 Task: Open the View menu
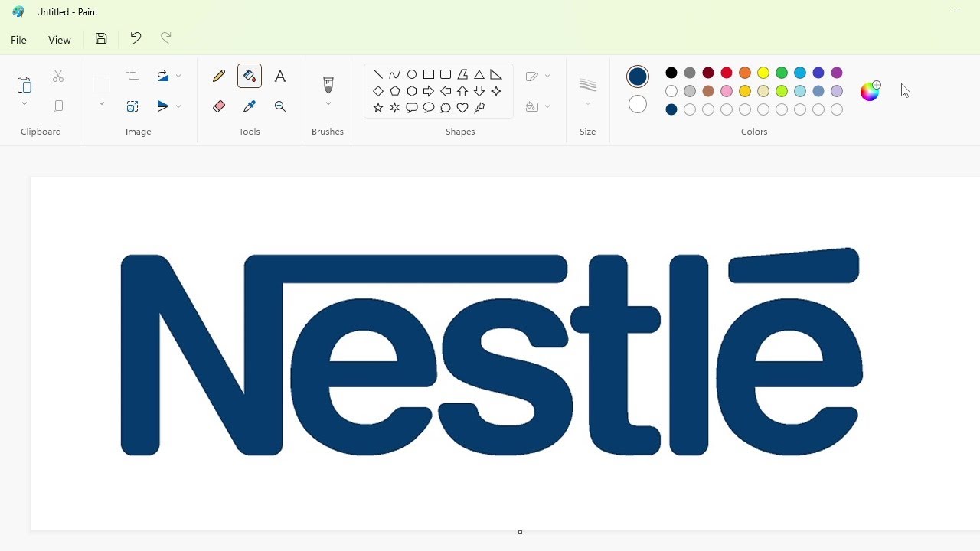60,40
